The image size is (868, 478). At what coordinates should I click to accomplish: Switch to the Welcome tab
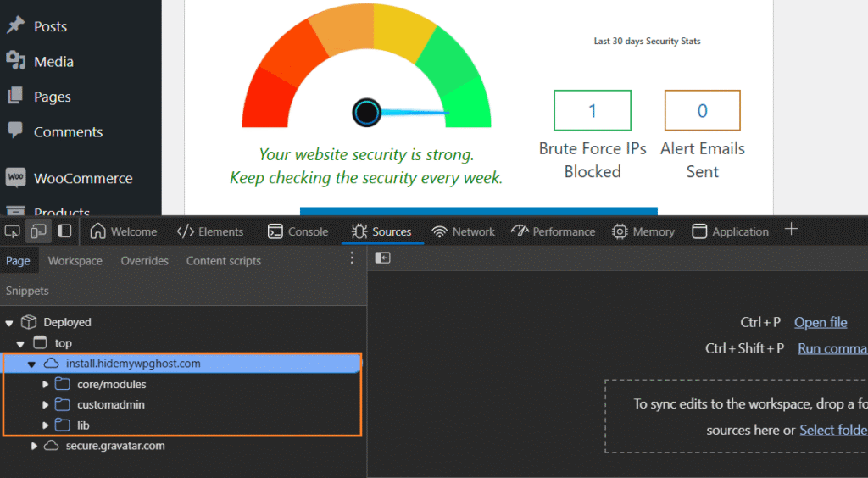coord(124,231)
